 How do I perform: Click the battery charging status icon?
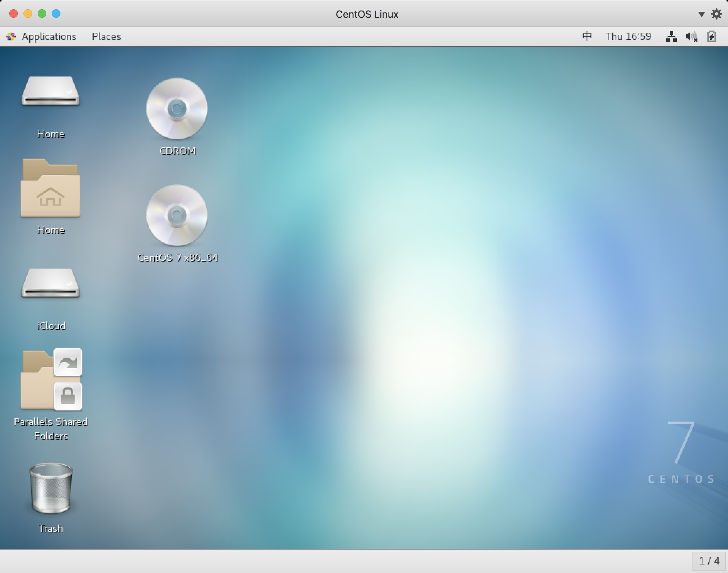pyautogui.click(x=712, y=36)
